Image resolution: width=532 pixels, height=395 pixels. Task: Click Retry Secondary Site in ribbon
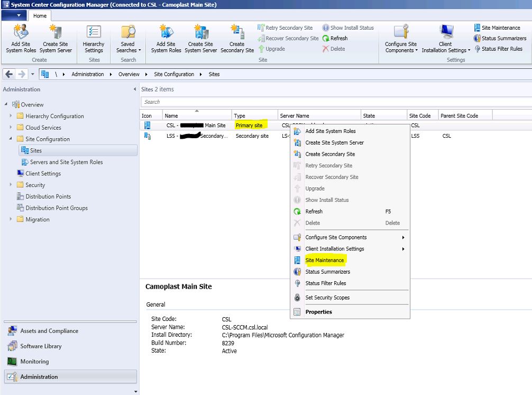pyautogui.click(x=285, y=28)
